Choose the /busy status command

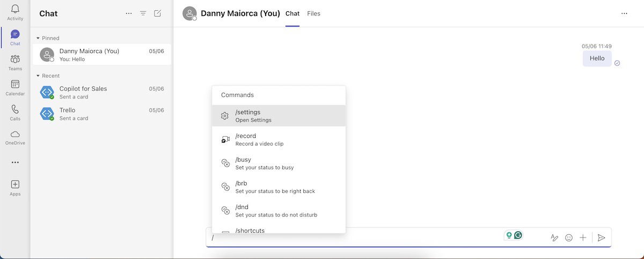[x=279, y=163]
